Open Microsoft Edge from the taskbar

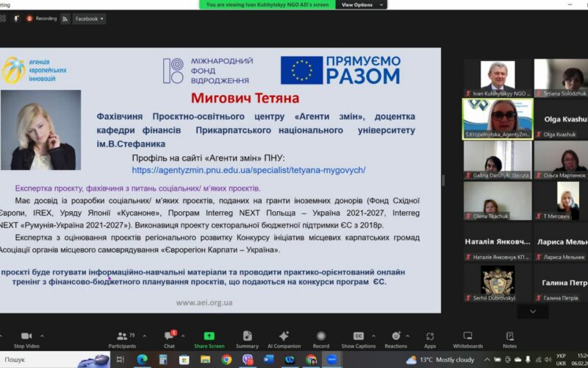[x=142, y=360]
